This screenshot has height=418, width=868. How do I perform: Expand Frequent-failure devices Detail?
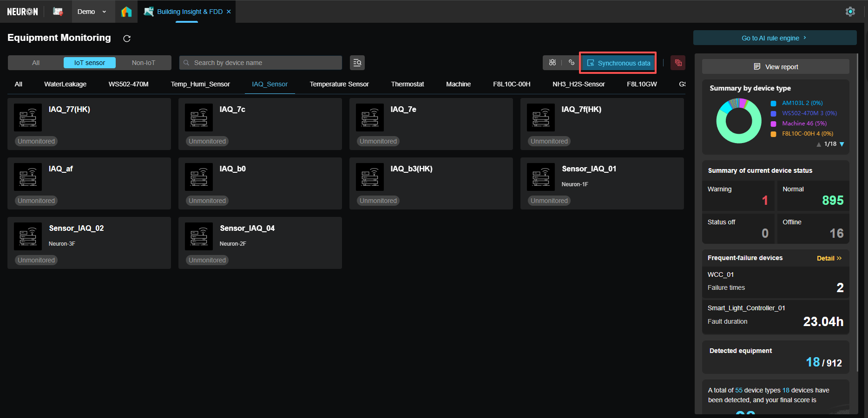[829, 258]
